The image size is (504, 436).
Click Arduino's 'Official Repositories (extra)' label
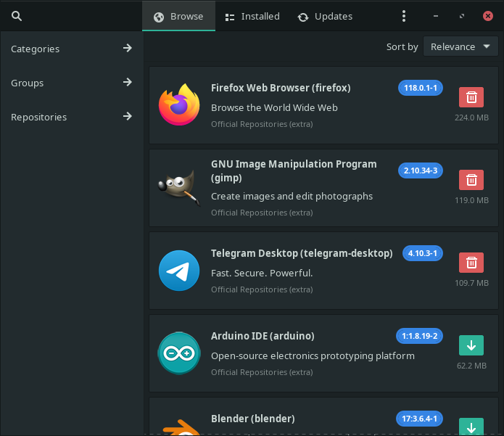[262, 372]
